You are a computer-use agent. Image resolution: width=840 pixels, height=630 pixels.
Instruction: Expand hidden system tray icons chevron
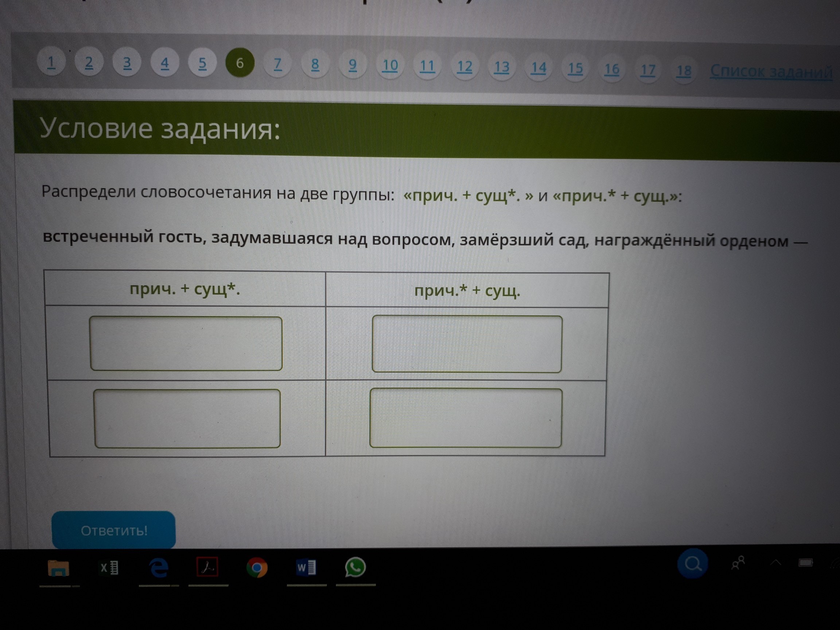point(775,563)
